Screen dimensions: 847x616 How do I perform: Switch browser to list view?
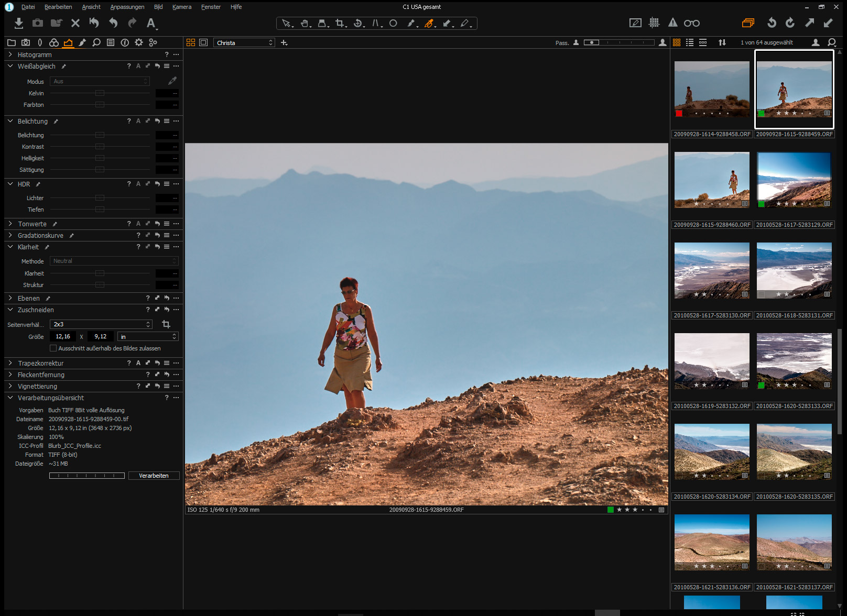pyautogui.click(x=690, y=42)
